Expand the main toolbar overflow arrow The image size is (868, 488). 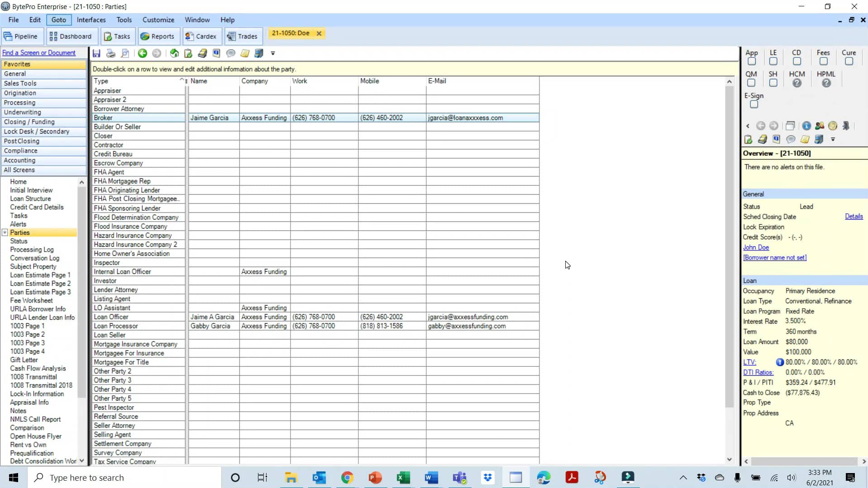273,53
